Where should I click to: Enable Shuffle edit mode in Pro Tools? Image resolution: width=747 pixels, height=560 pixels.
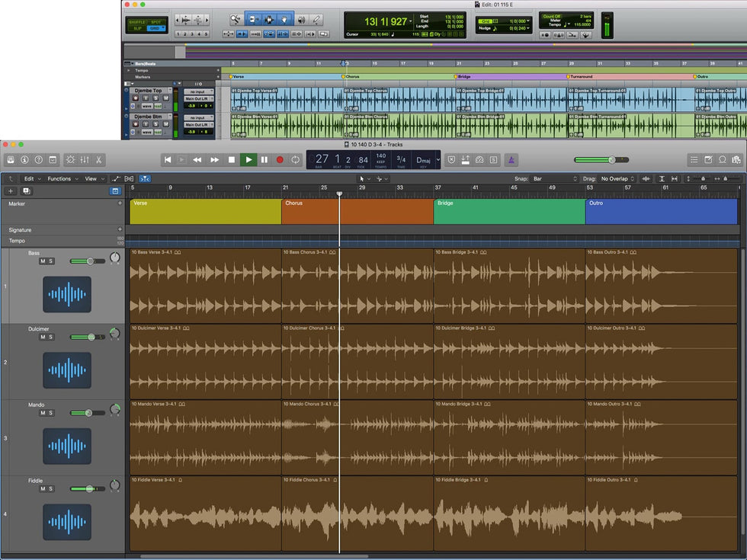[138, 21]
